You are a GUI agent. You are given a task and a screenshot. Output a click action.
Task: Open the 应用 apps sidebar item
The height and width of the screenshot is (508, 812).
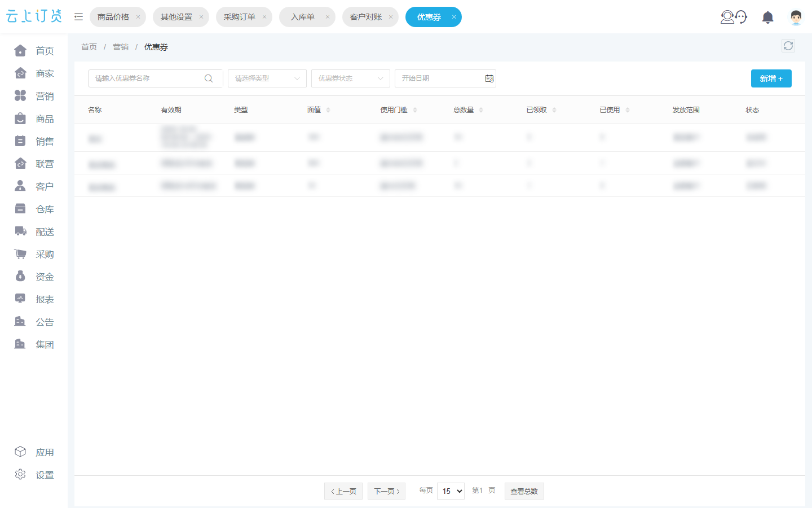pos(34,452)
